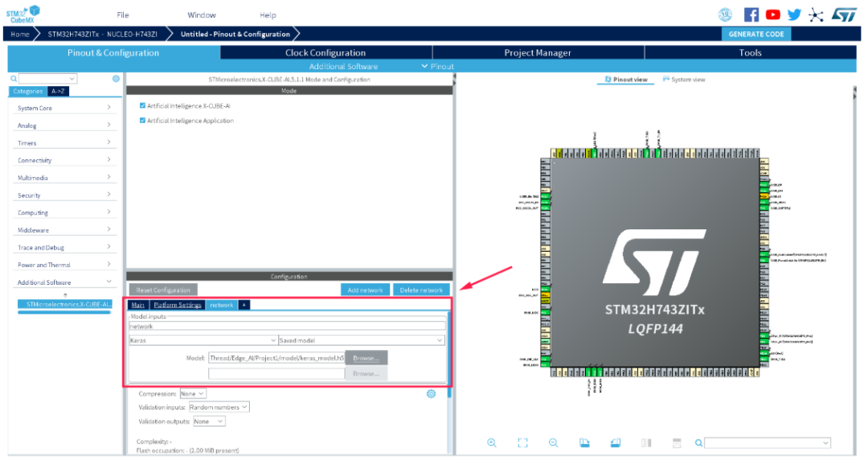
Task: Expand the Multimedia category
Action: coord(63,178)
